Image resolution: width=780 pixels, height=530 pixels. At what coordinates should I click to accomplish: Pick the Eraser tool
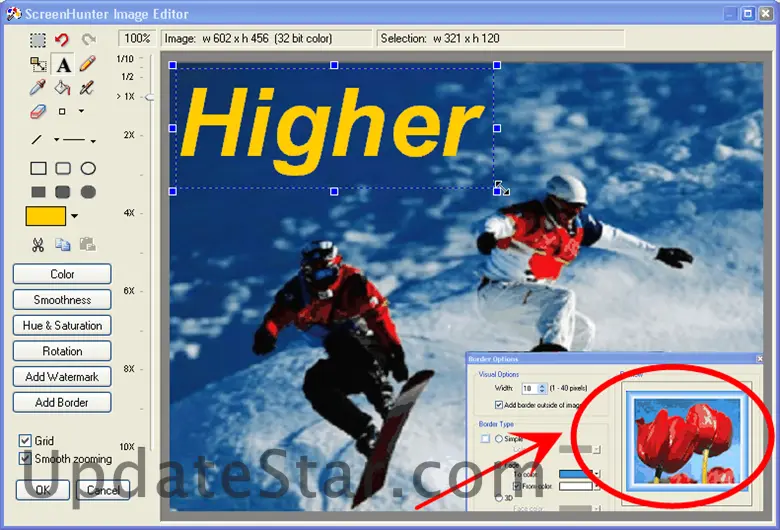(x=38, y=111)
